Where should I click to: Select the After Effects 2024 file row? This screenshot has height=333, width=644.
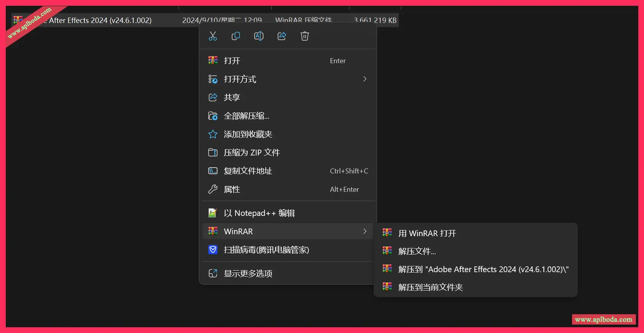[205, 20]
